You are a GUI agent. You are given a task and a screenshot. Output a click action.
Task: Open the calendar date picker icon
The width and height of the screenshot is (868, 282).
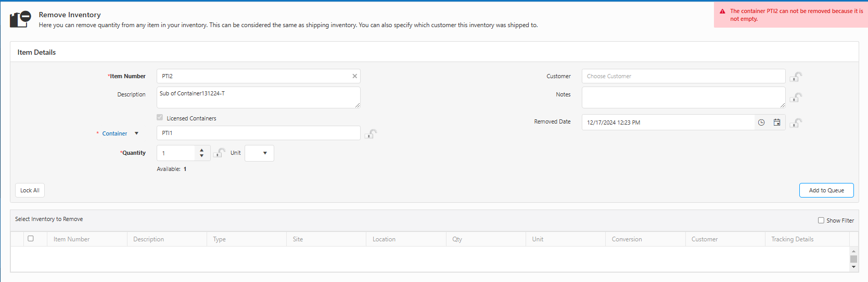(777, 122)
